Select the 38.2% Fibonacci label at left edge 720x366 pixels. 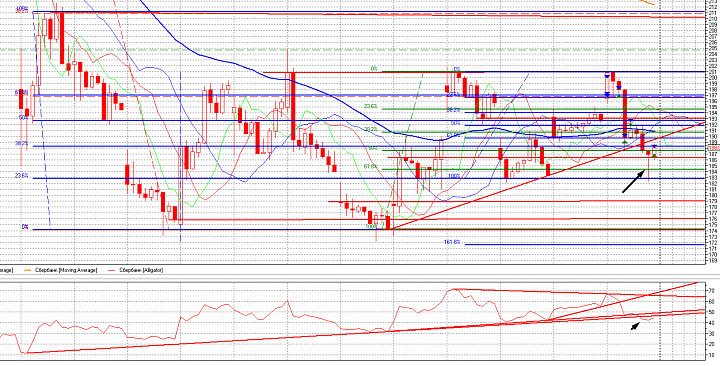pos(22,143)
